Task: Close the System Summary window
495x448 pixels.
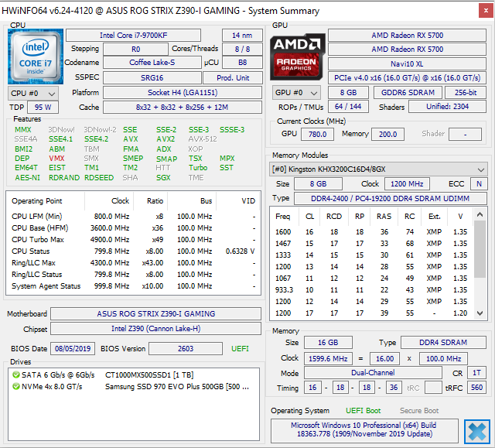Action: pyautogui.click(x=486, y=11)
